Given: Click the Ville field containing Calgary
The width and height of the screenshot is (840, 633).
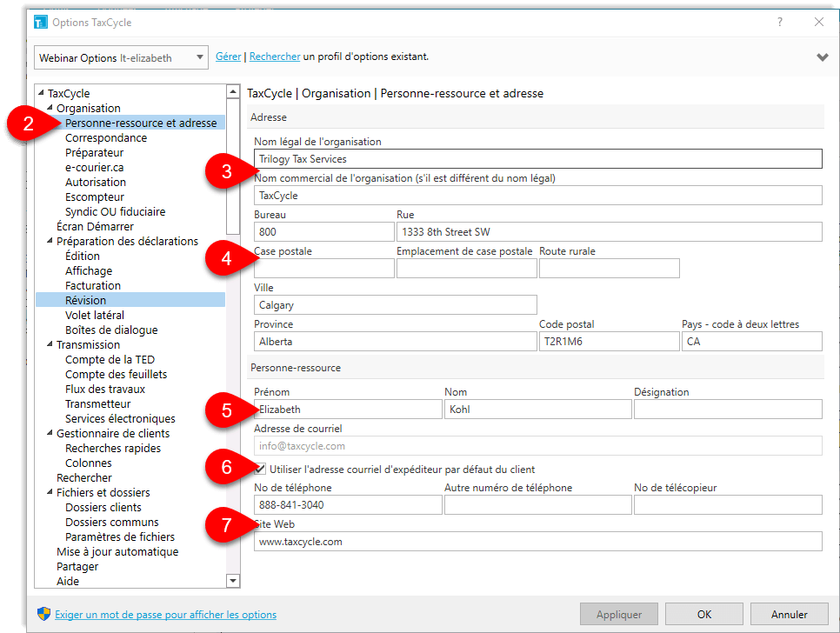Looking at the screenshot, I should (x=396, y=304).
